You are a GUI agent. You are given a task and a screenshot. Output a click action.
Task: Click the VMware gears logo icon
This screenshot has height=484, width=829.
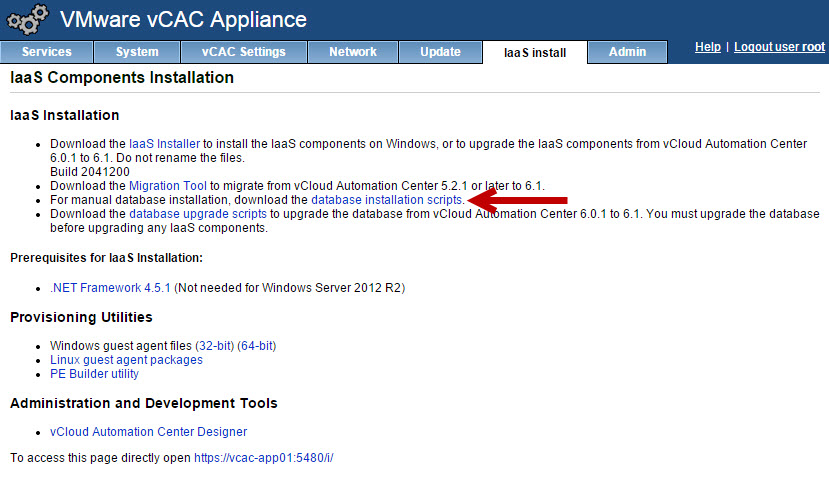pos(27,20)
